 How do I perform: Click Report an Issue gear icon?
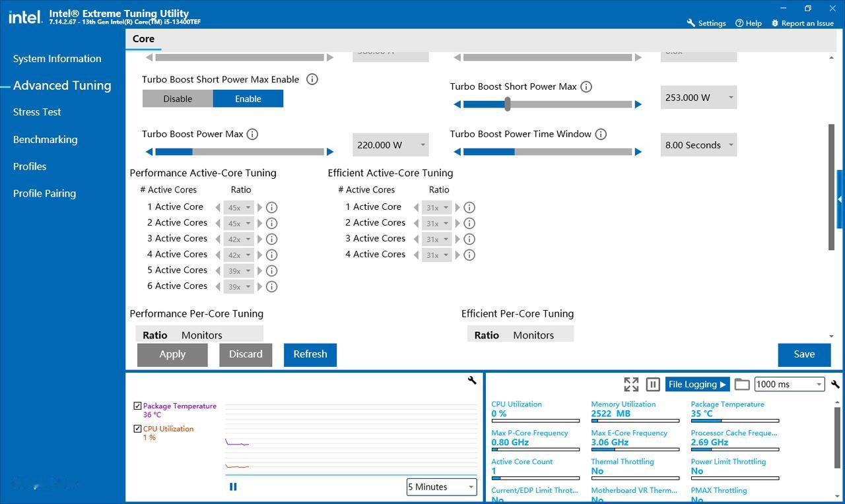coord(775,23)
